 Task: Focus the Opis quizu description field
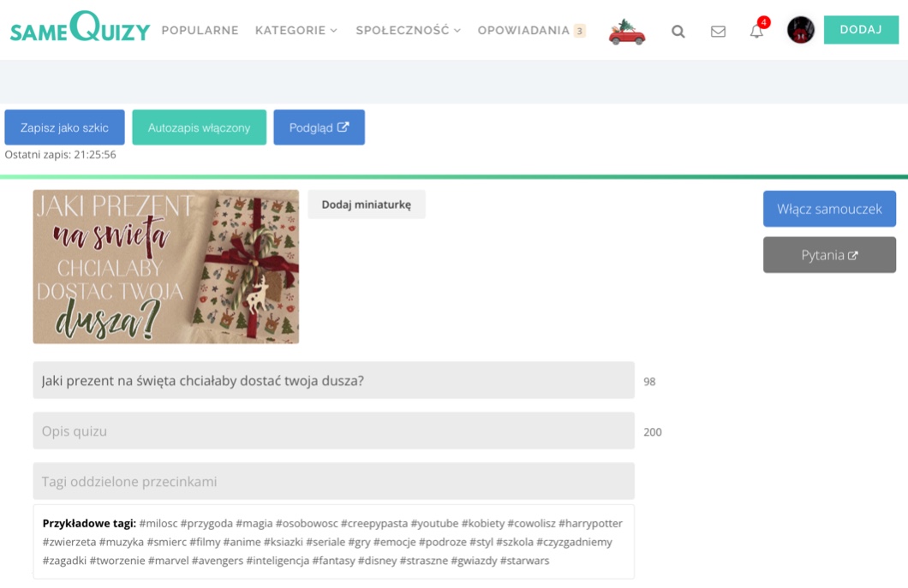tap(333, 431)
